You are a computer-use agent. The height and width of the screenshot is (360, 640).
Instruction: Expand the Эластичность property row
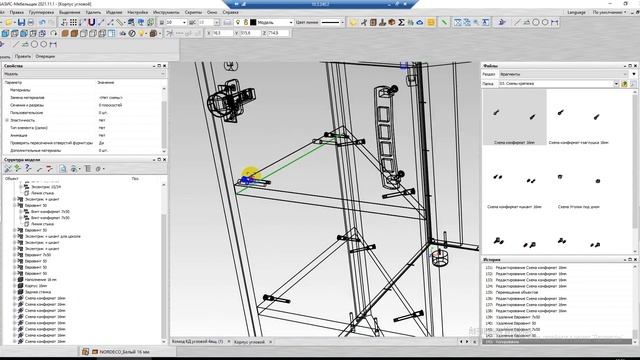click(7, 120)
